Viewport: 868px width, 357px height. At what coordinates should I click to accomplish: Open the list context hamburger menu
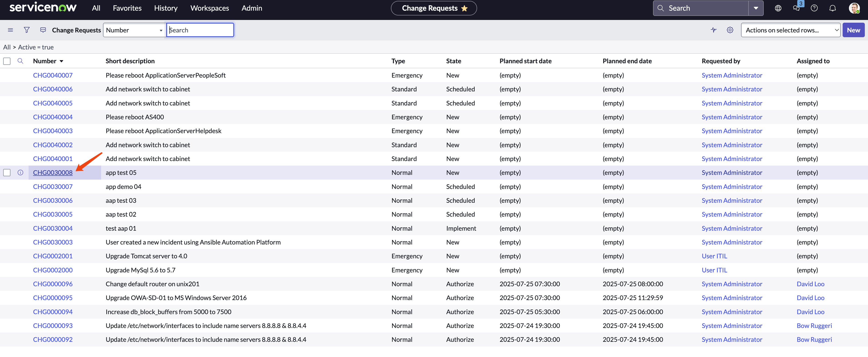(10, 30)
